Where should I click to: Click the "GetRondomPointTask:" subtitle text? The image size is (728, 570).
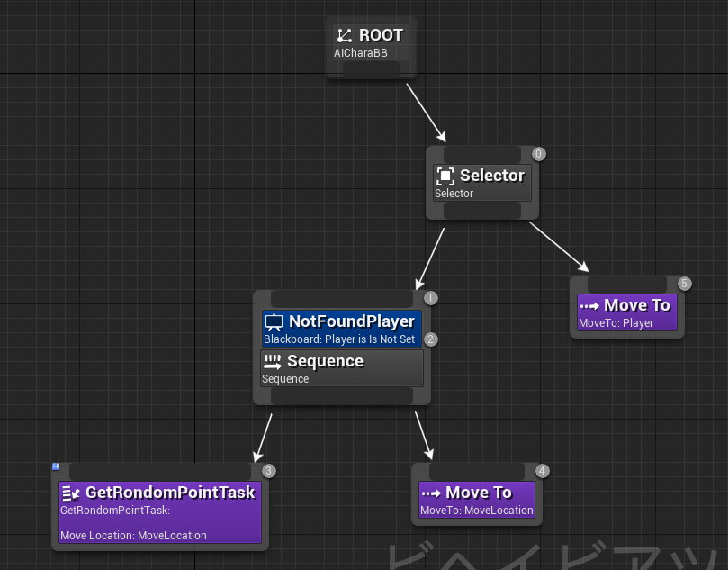115,510
